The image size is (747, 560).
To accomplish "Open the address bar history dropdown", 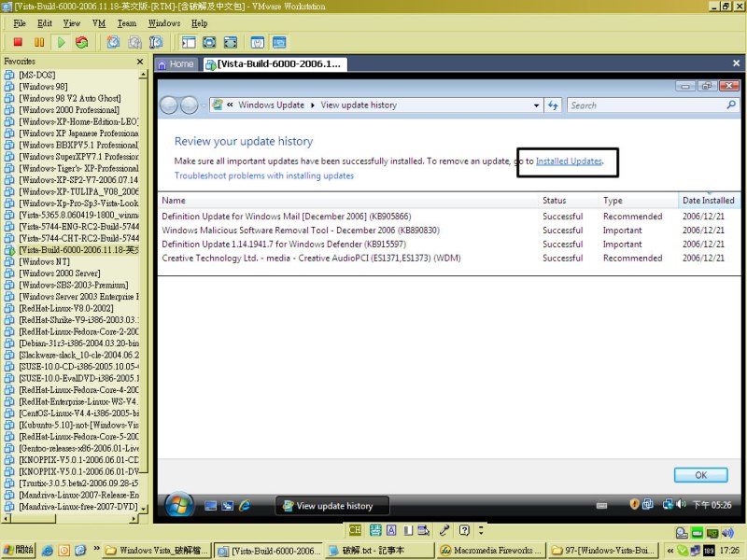I will [x=536, y=105].
